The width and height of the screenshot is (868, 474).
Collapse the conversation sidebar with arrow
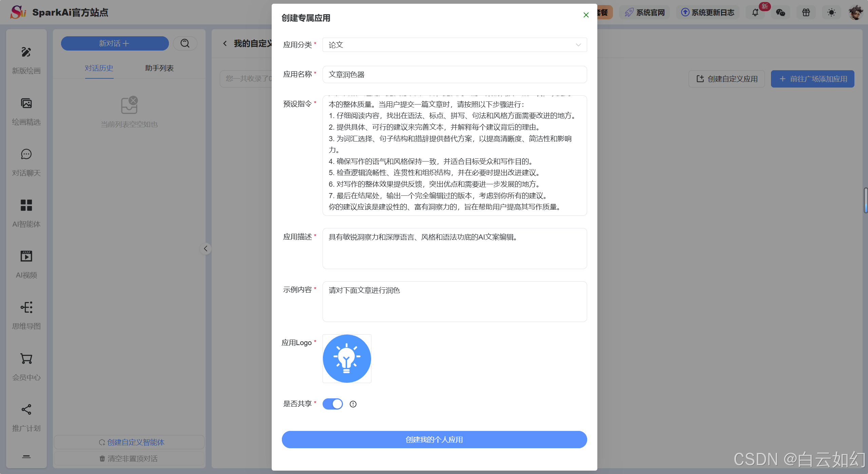[206, 249]
